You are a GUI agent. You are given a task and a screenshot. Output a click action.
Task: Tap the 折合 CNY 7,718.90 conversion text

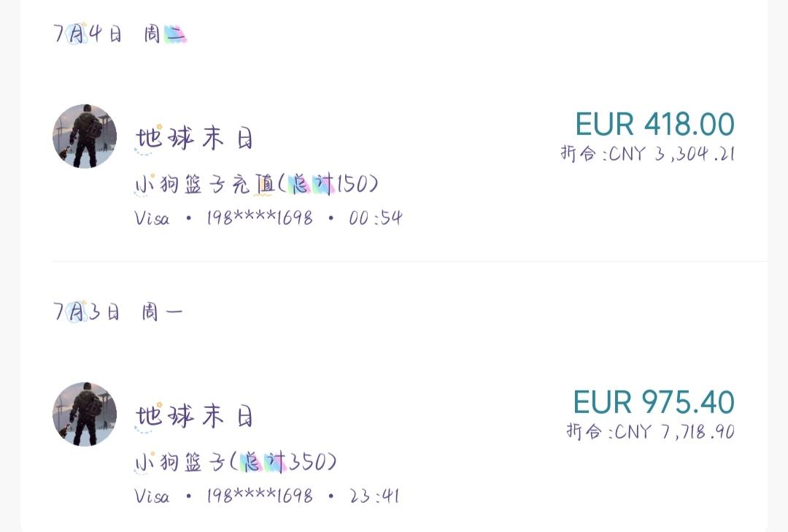tap(650, 431)
